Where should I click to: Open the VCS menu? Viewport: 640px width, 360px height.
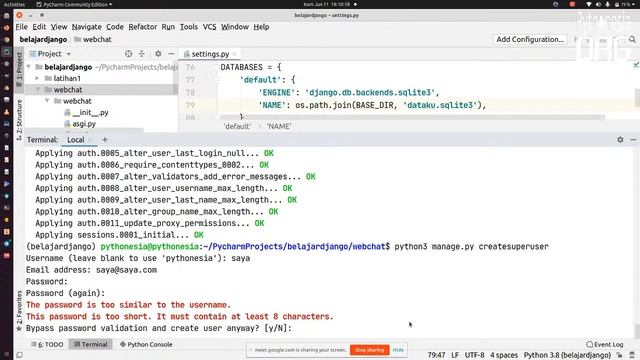pos(209,27)
